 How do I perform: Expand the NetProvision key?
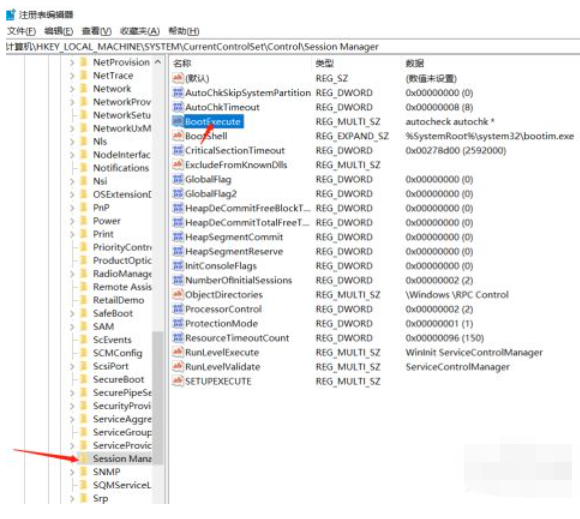tap(72, 63)
